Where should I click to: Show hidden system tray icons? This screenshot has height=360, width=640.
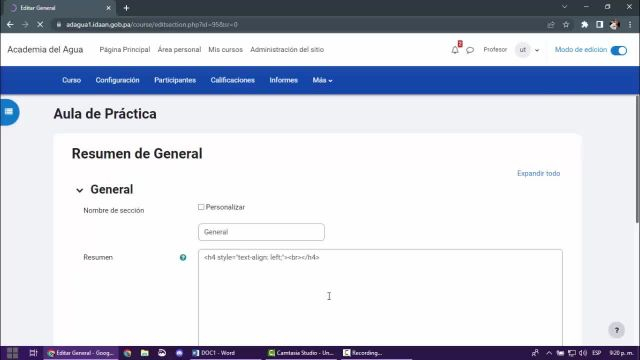[549, 353]
